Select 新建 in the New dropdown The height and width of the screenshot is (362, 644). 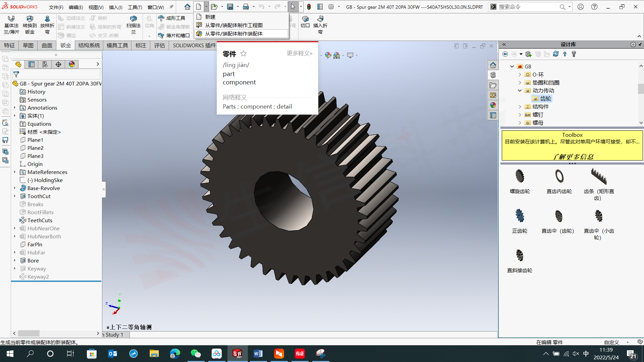coord(241,17)
